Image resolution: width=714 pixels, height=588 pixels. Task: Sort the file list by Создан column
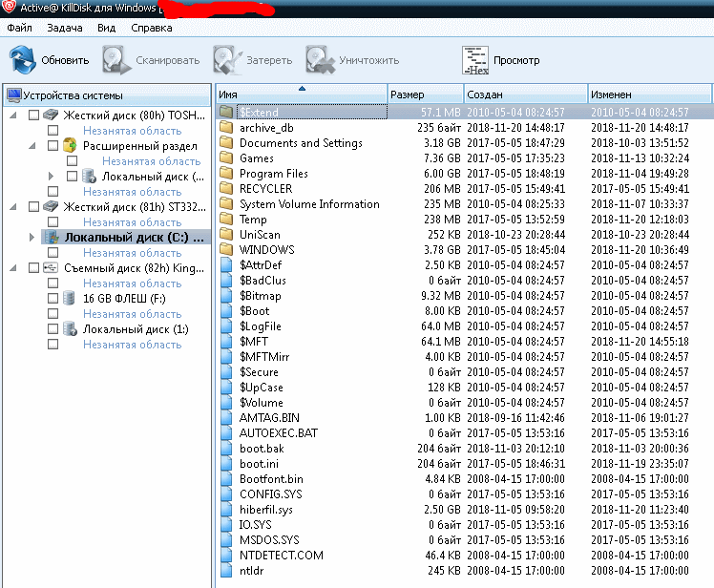tap(525, 94)
